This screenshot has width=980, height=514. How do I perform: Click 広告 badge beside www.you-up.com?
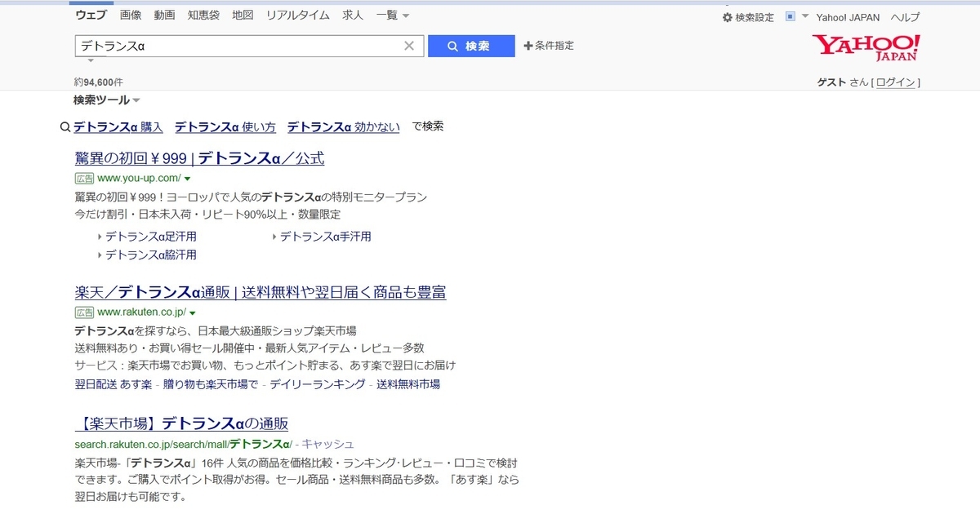click(84, 178)
